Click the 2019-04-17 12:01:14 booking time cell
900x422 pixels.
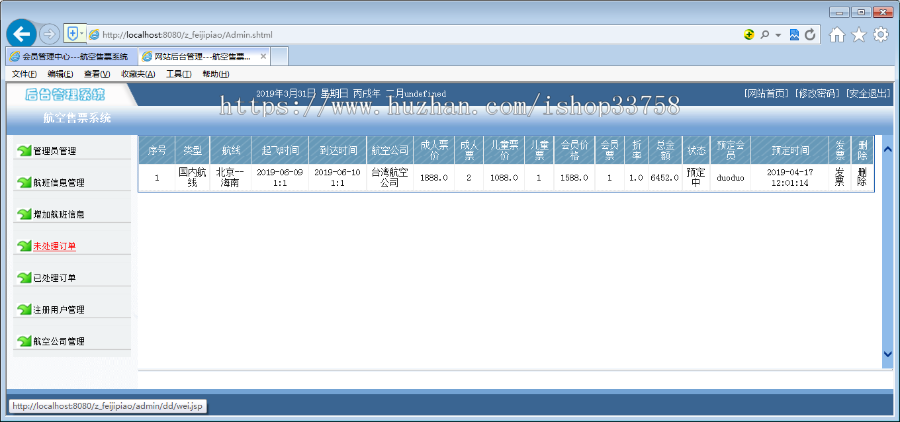[x=789, y=177]
